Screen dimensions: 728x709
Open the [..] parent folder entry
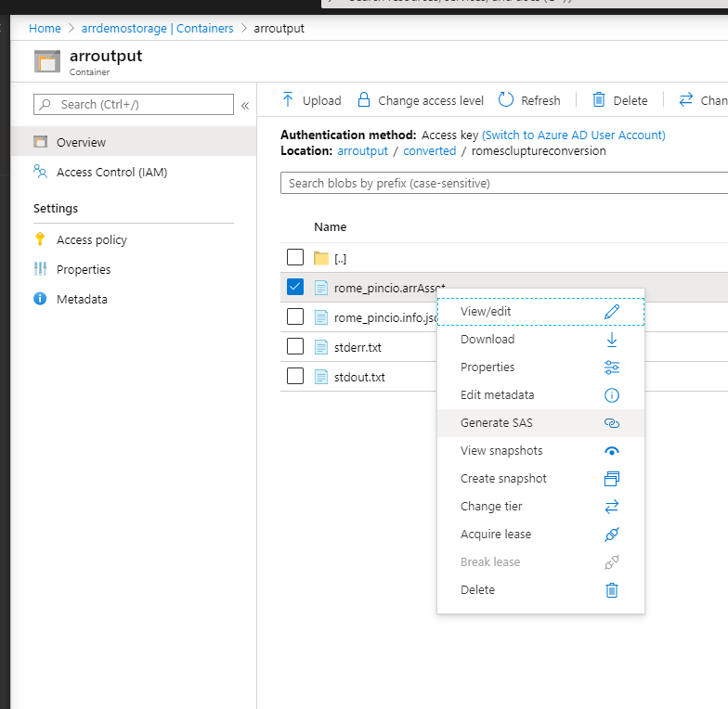click(340, 258)
